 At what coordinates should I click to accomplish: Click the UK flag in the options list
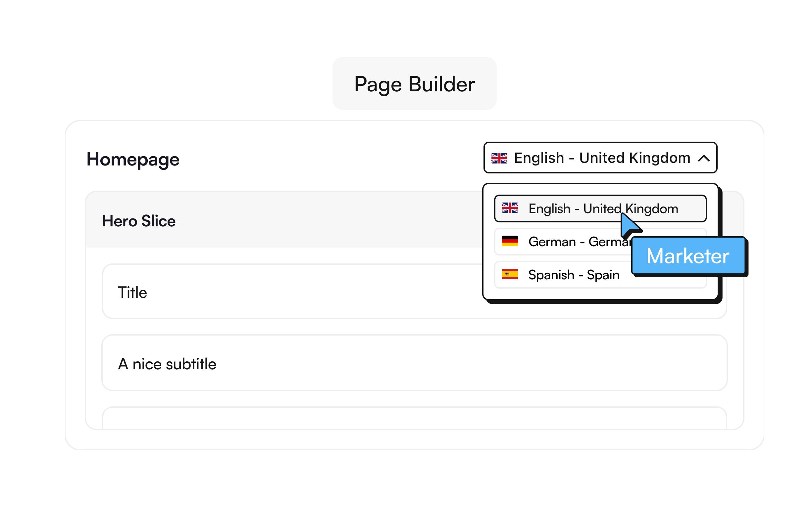tap(510, 208)
